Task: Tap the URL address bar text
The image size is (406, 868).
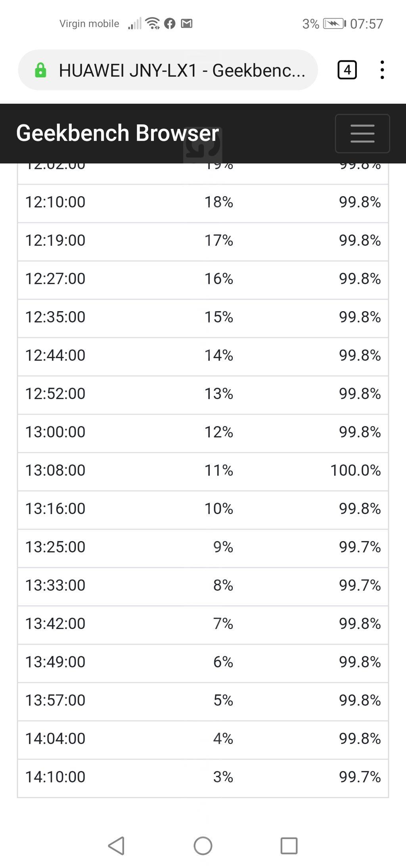Action: coord(182,71)
